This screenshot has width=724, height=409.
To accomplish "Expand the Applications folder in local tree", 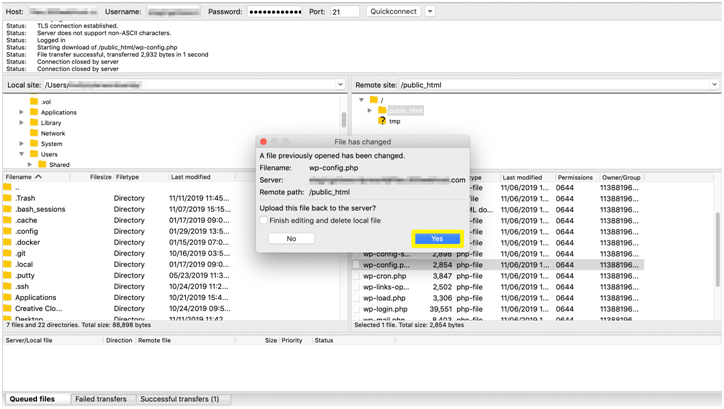I will [22, 113].
